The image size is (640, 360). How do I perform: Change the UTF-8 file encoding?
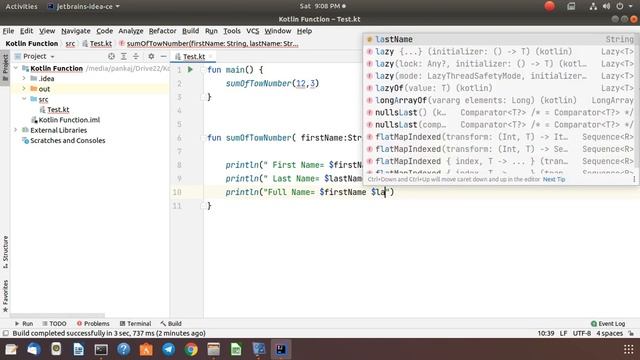pos(582,333)
